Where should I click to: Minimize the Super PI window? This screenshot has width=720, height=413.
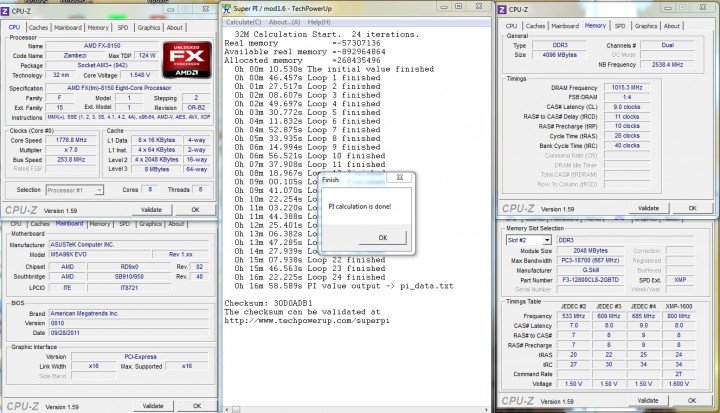point(444,6)
